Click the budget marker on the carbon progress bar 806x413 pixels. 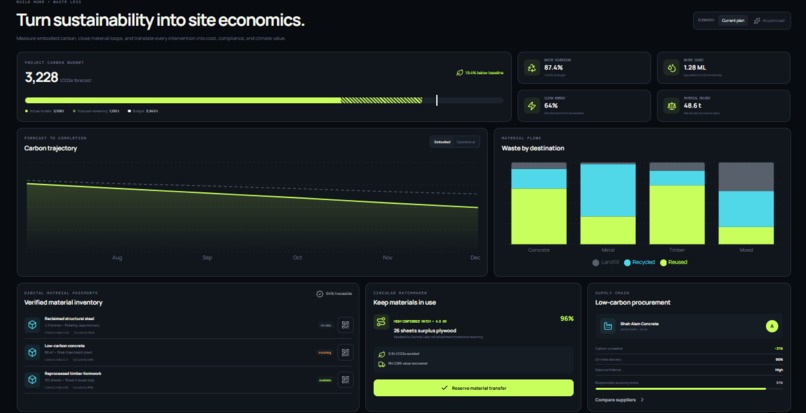437,100
